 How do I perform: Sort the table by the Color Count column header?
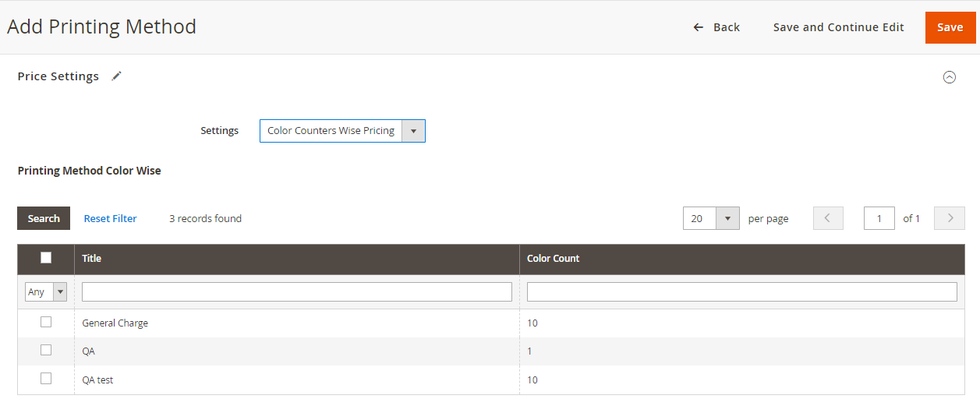pos(554,259)
